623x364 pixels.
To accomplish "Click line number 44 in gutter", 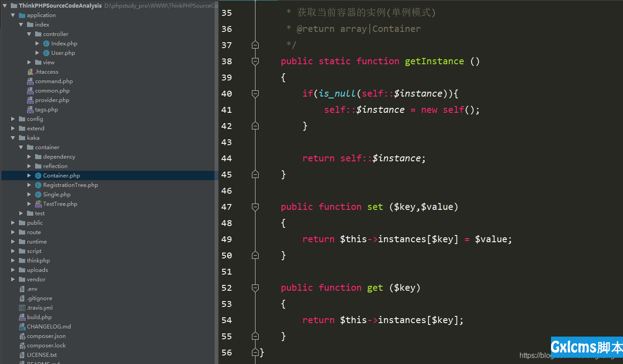I will tap(227, 158).
